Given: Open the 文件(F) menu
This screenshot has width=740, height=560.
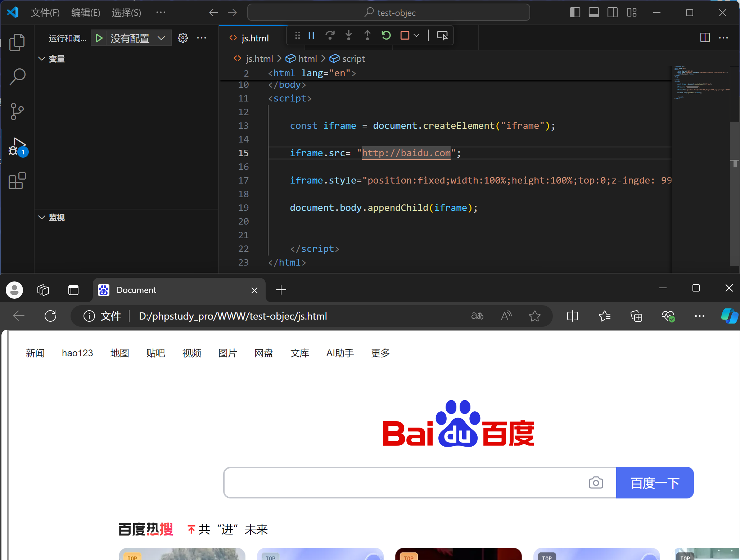Looking at the screenshot, I should (45, 13).
